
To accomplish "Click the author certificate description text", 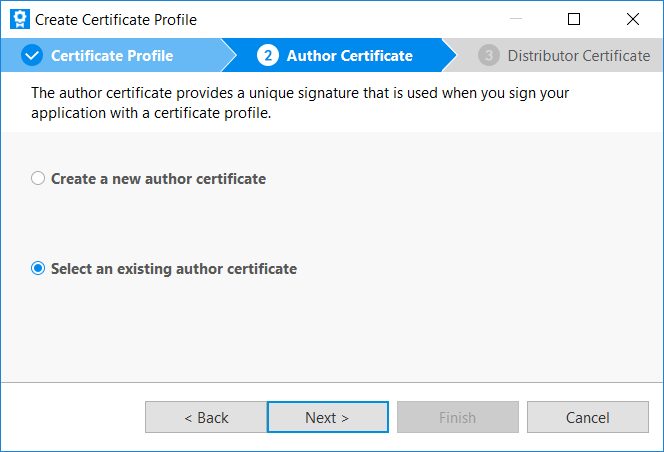I will (300, 103).
